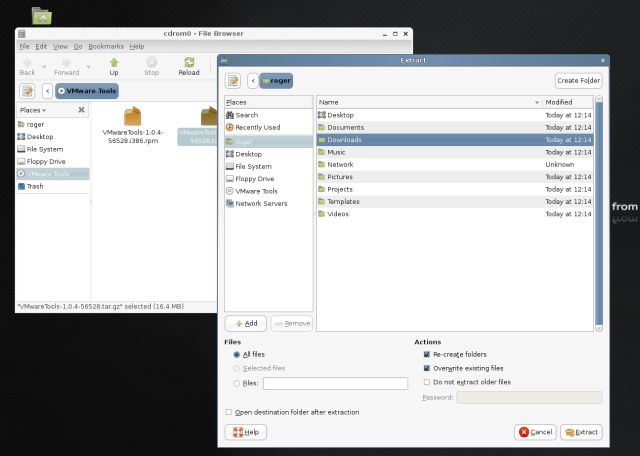Screen dimensions: 640x456
Task: Open the Back history dropdown arrow
Action: pos(44,66)
